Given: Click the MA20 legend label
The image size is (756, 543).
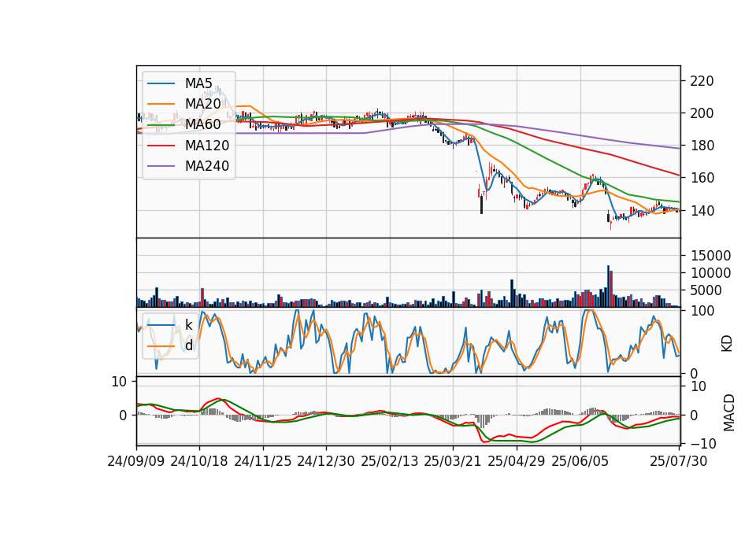Looking at the screenshot, I should click(203, 104).
